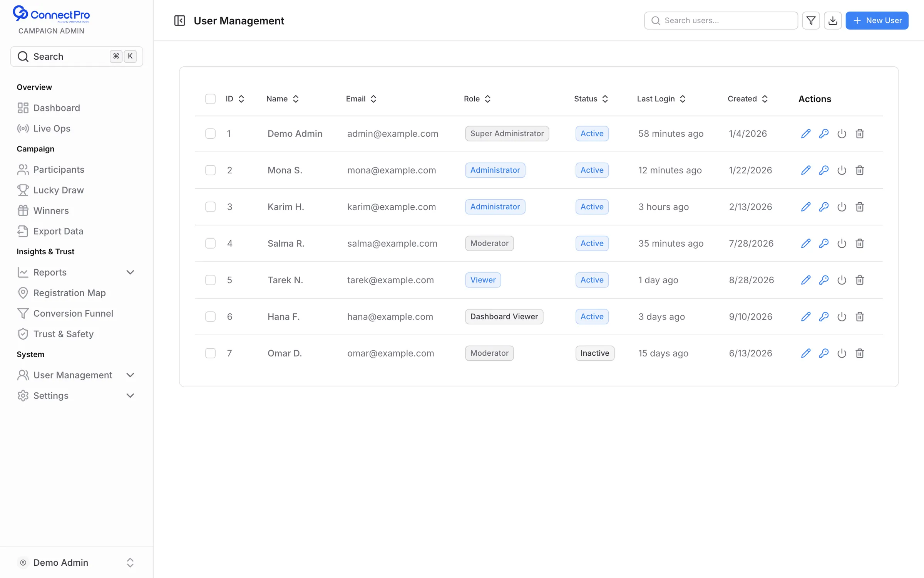The height and width of the screenshot is (578, 924).
Task: Edit Demo Admin with the pencil icon
Action: point(806,134)
